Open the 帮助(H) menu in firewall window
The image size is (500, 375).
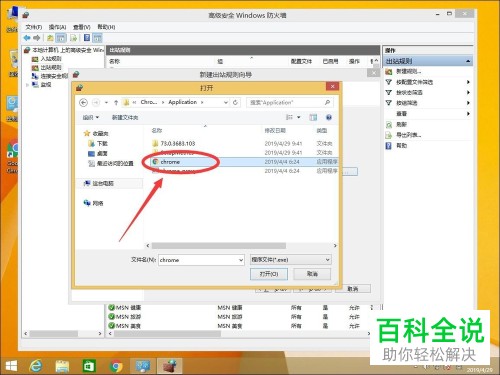coord(106,27)
